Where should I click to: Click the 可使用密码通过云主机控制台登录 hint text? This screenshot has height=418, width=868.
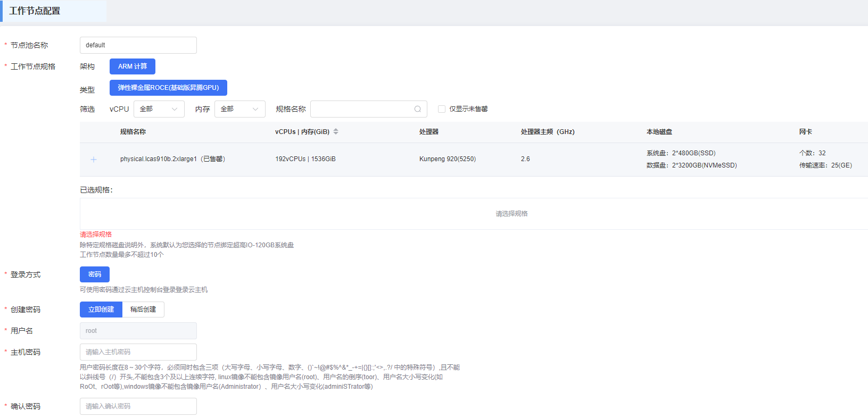tap(144, 290)
